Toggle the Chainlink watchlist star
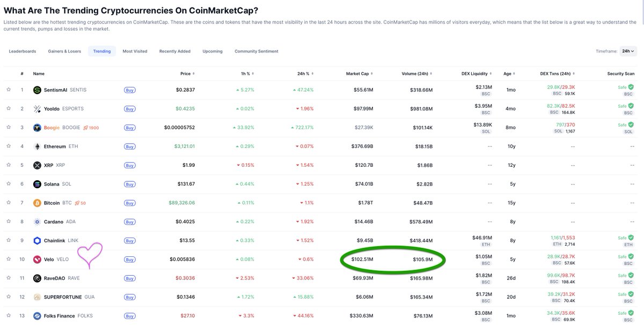 [x=9, y=240]
